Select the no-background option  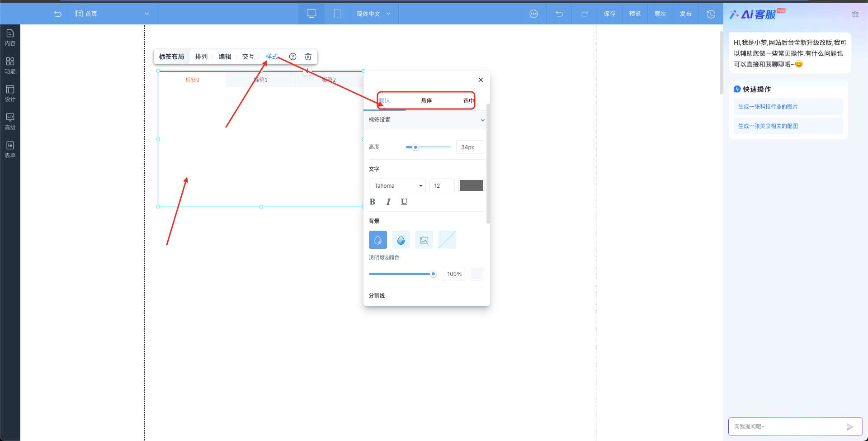pyautogui.click(x=447, y=240)
